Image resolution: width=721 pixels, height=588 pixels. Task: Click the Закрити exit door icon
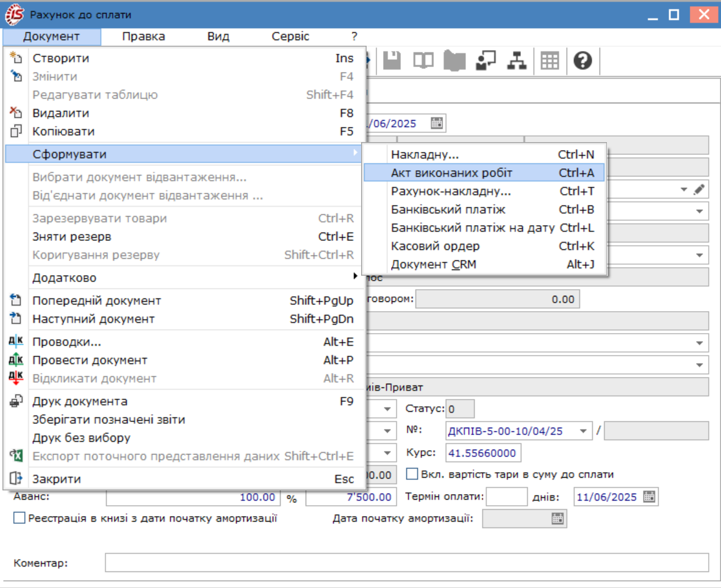pyautogui.click(x=16, y=479)
